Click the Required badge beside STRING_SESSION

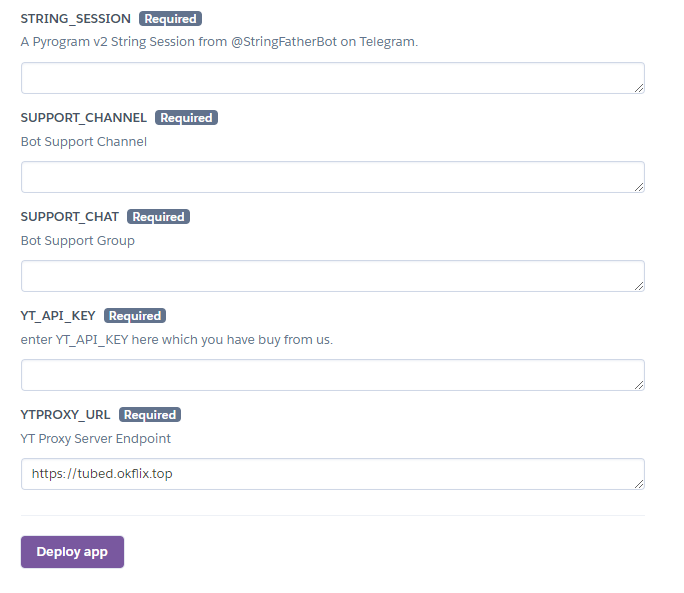pyautogui.click(x=171, y=19)
